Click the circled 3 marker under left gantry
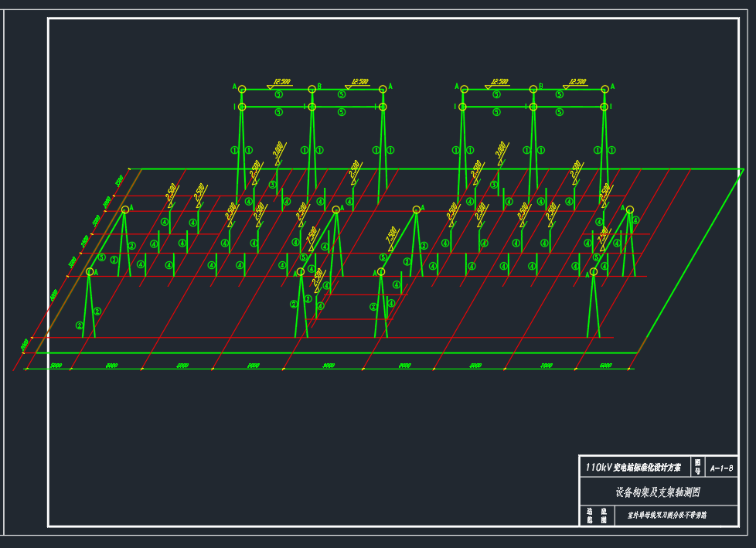Screen dimensions: 756x548 pyautogui.click(x=272, y=185)
